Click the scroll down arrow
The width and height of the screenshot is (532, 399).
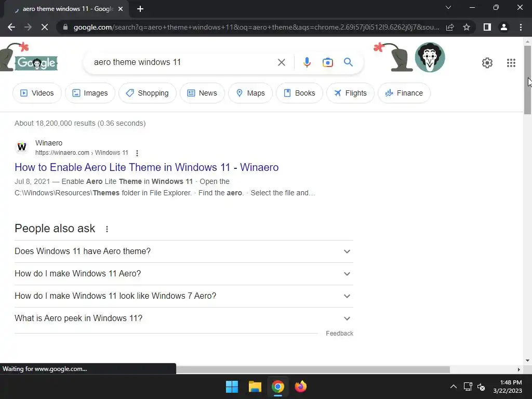[527, 361]
